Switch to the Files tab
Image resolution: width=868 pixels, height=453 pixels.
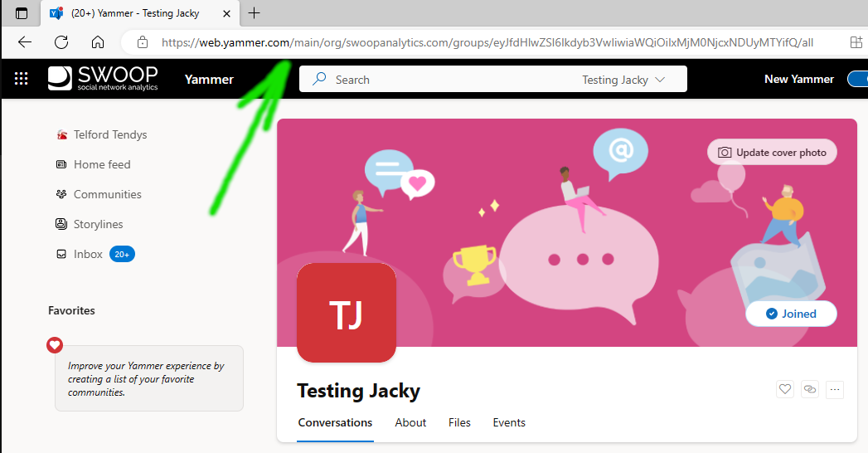point(459,422)
